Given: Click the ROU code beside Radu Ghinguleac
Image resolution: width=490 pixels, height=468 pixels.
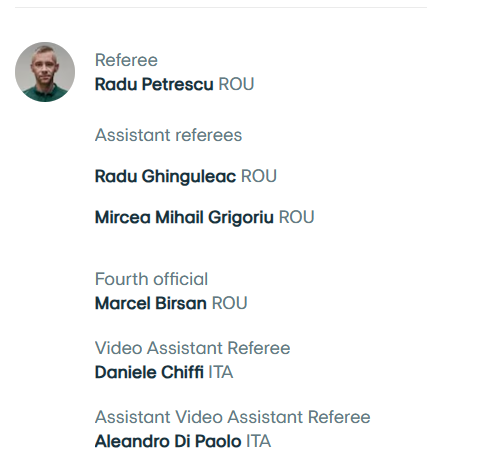Looking at the screenshot, I should (x=259, y=176).
